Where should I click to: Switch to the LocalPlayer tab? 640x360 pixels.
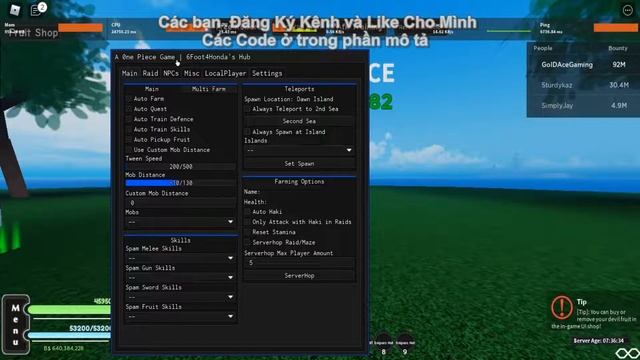click(225, 73)
